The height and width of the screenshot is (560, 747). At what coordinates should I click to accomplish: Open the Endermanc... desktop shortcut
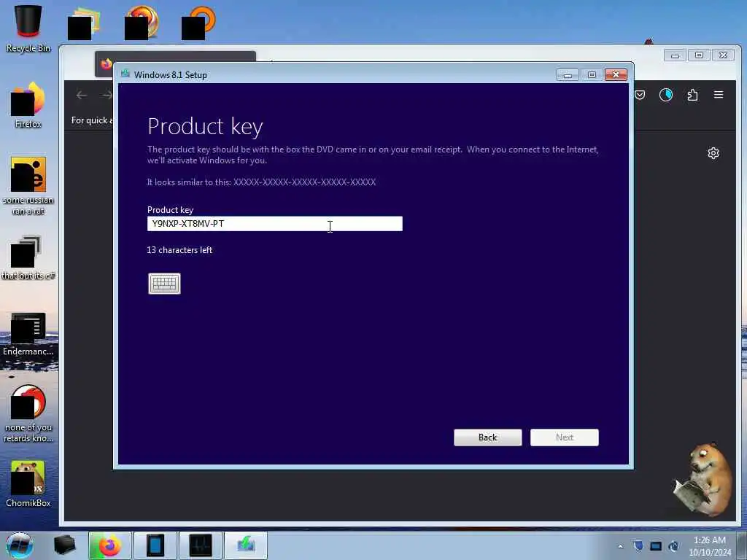pyautogui.click(x=28, y=334)
